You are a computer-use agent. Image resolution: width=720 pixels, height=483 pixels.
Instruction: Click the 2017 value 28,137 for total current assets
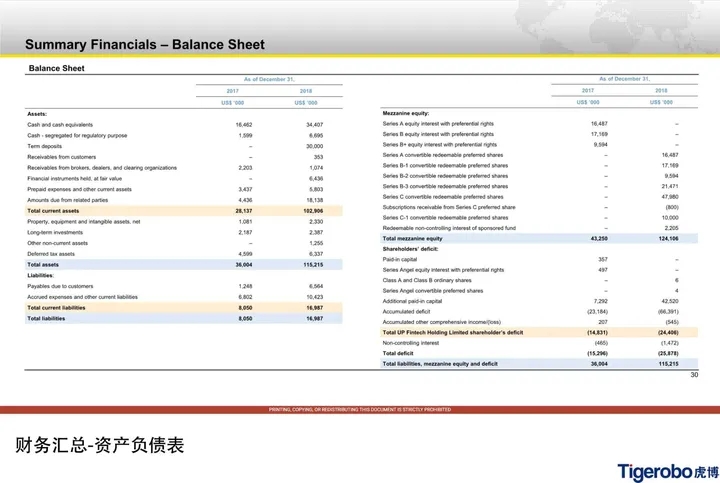click(x=244, y=211)
